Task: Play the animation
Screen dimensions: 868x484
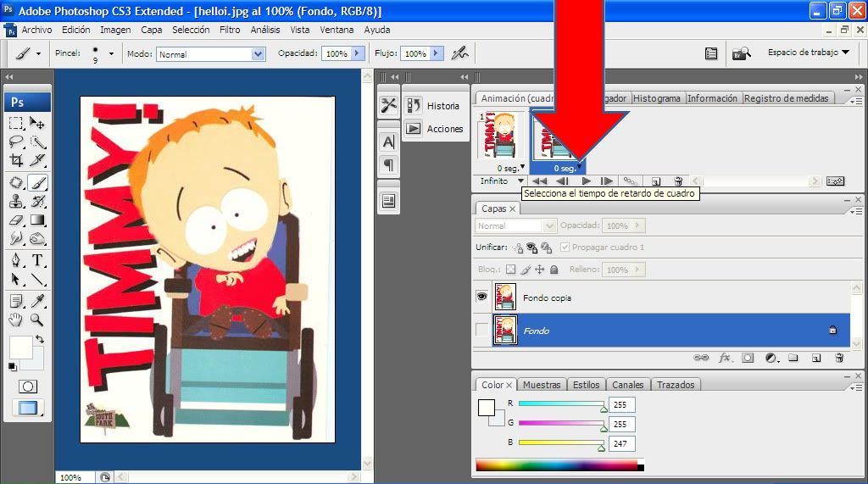Action: pyautogui.click(x=587, y=181)
